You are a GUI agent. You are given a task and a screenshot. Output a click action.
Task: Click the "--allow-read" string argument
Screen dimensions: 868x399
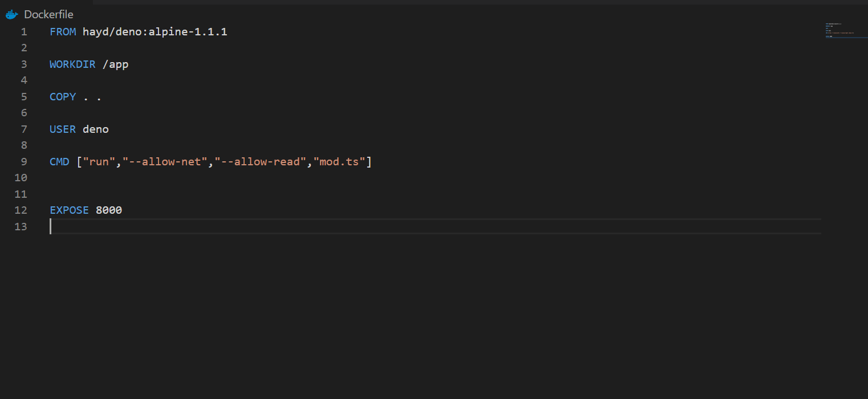pyautogui.click(x=260, y=162)
